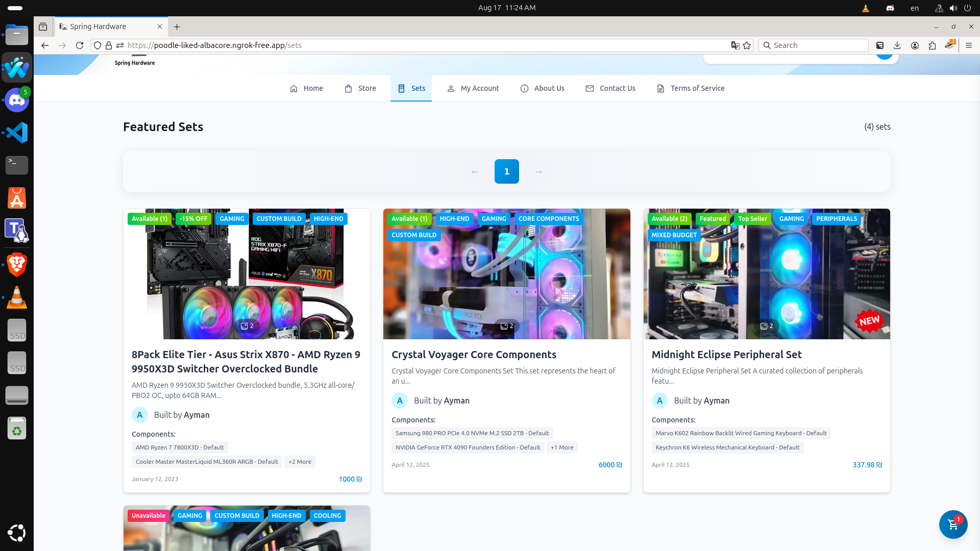Click image count icon on Crystal Voyager card
The width and height of the screenshot is (980, 551).
point(507,326)
